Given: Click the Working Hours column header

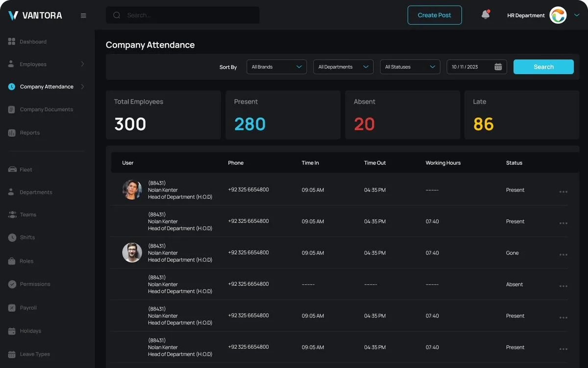Looking at the screenshot, I should click(443, 163).
